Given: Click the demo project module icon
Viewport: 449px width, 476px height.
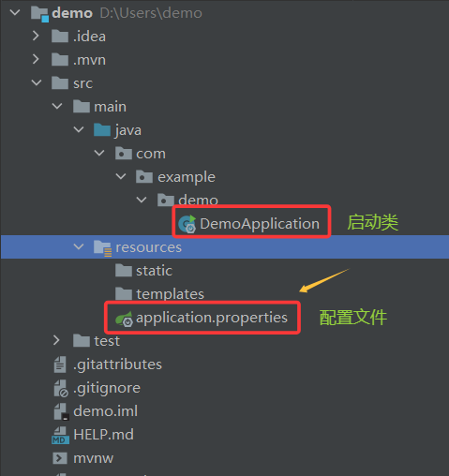Looking at the screenshot, I should tap(39, 14).
